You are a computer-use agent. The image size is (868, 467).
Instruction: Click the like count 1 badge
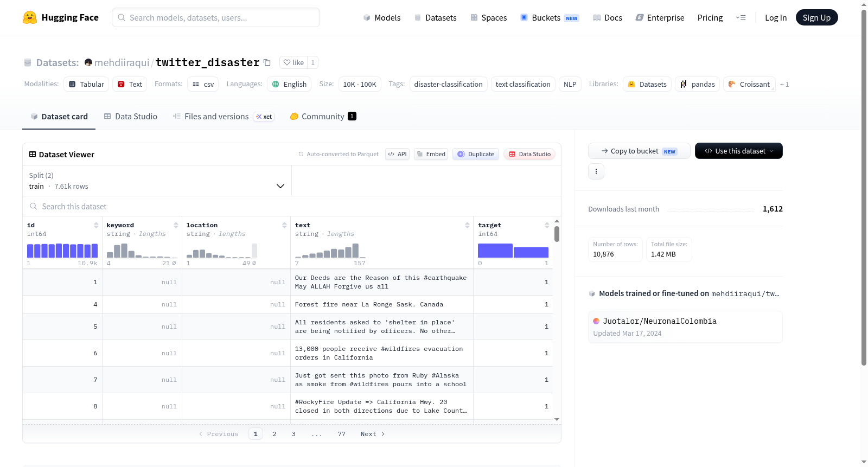(x=312, y=62)
